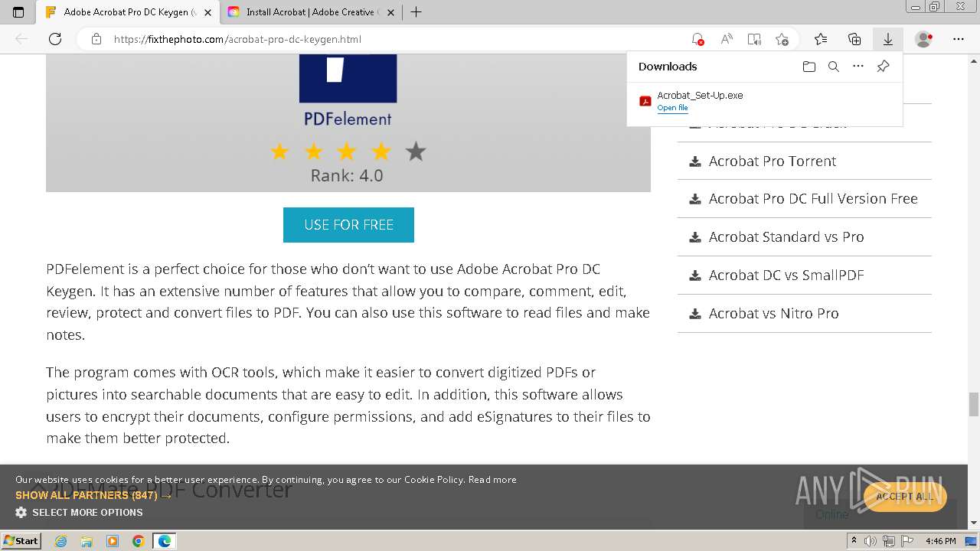The image size is (980, 551).
Task: View site information lock icon
Action: tap(96, 39)
